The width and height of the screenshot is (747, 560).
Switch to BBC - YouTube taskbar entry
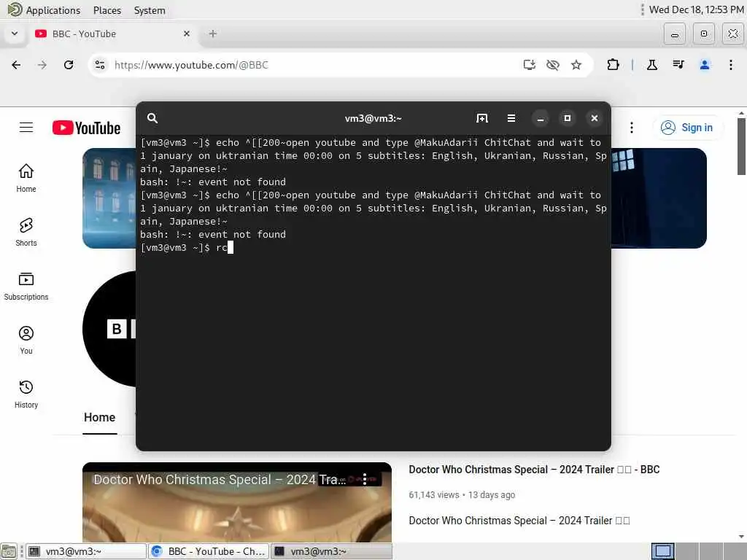[209, 551]
